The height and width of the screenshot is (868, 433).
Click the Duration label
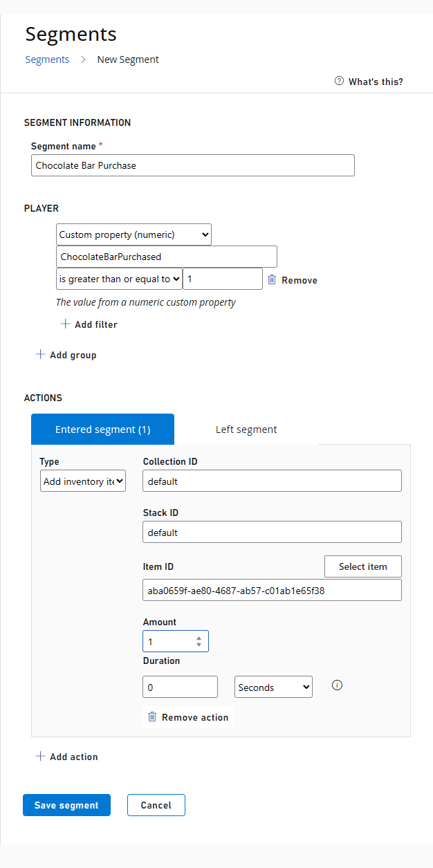[x=161, y=661]
